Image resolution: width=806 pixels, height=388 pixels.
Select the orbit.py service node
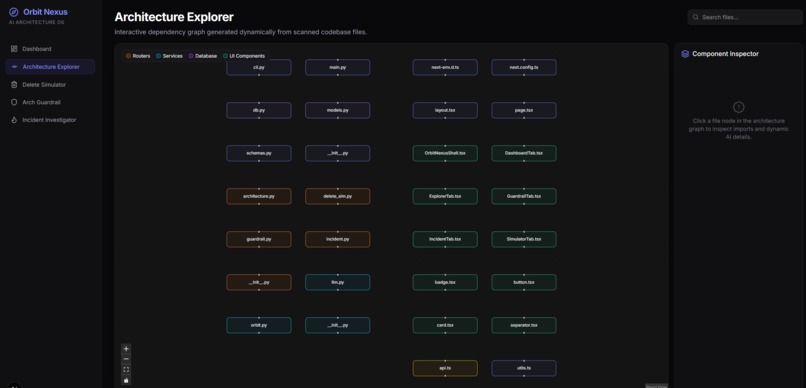click(x=259, y=325)
